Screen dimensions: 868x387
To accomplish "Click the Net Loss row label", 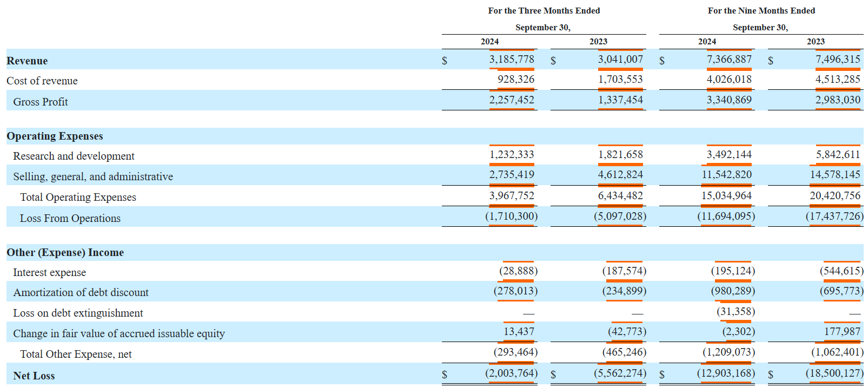I will click(x=34, y=376).
